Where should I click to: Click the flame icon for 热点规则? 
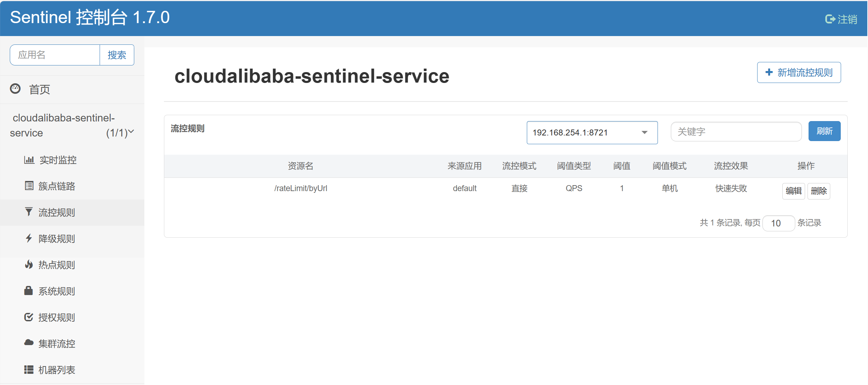(x=29, y=264)
